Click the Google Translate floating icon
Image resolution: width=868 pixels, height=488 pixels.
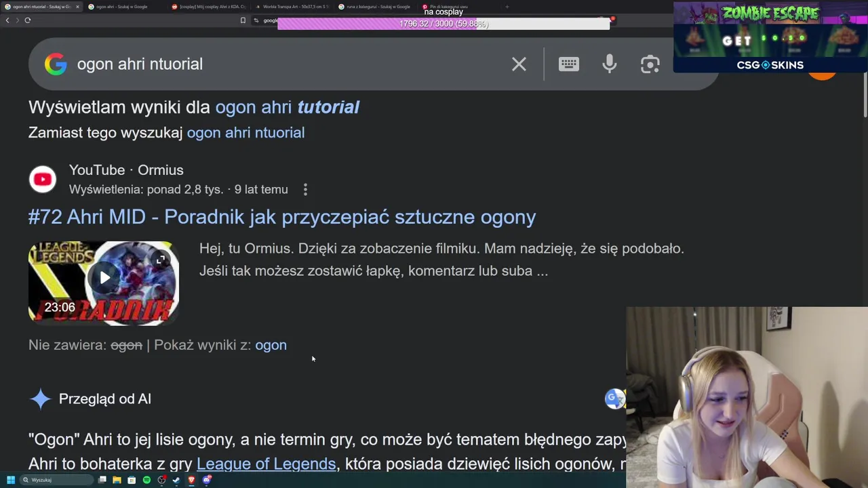pyautogui.click(x=614, y=399)
